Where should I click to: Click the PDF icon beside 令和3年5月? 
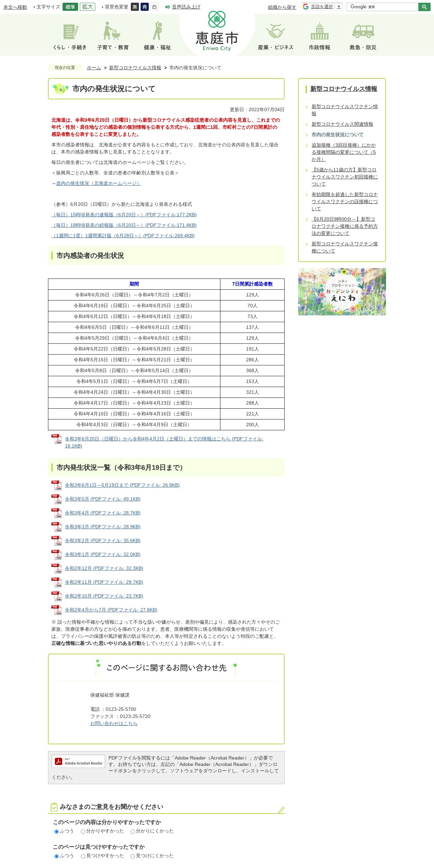56,499
